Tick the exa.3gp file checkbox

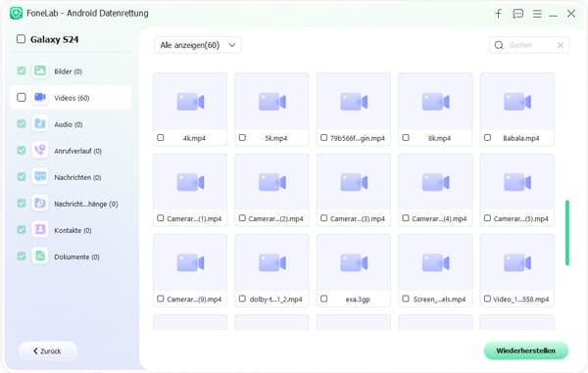click(x=324, y=299)
